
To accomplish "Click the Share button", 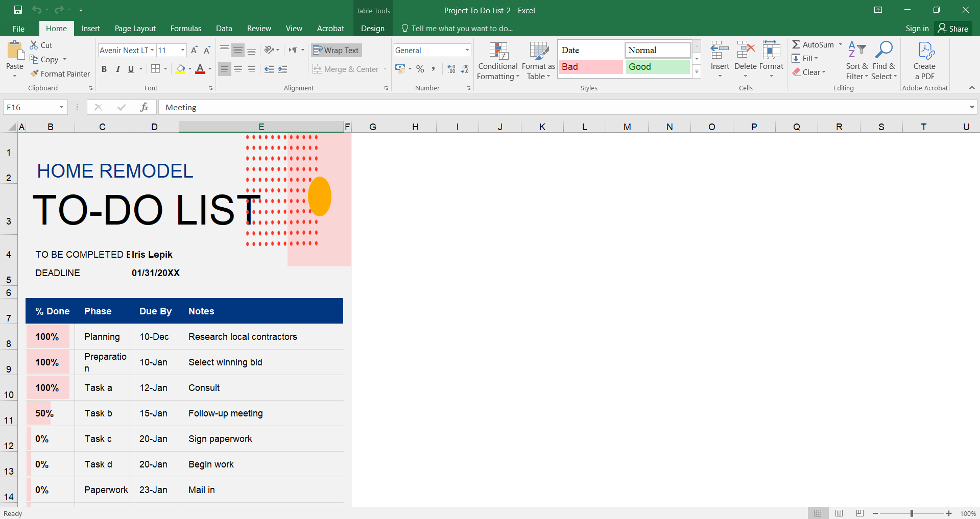I will click(953, 29).
